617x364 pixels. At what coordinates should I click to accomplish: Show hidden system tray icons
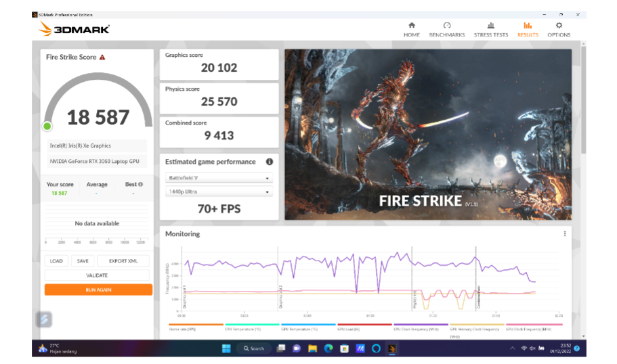point(512,348)
